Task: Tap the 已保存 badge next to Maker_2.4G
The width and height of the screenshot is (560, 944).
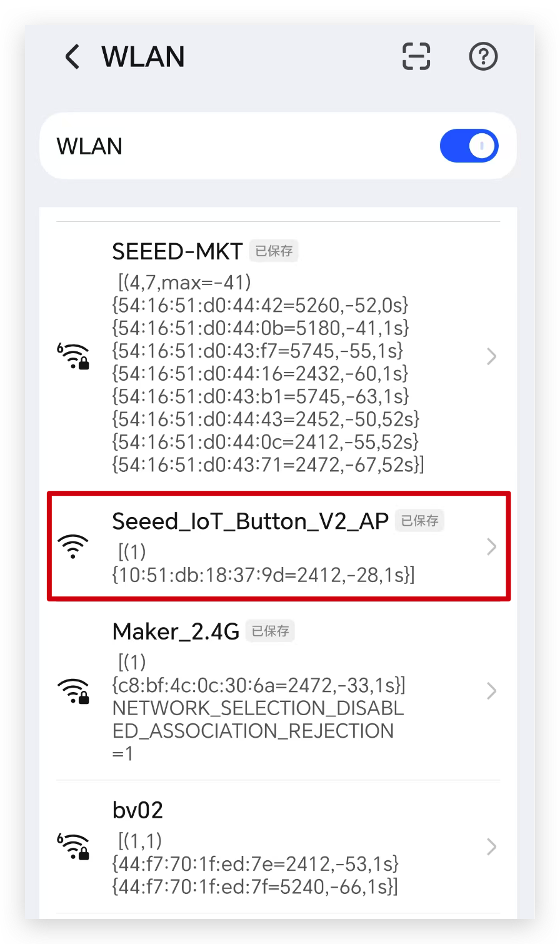Action: pyautogui.click(x=270, y=631)
